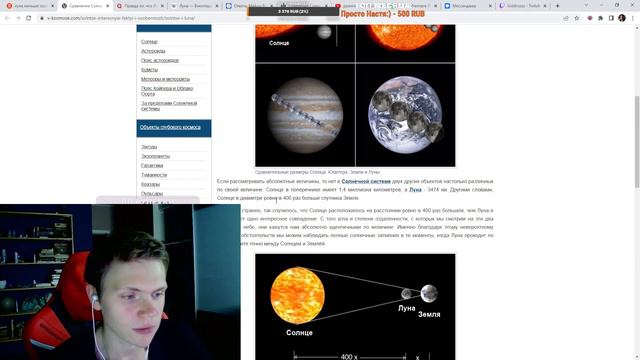
Task: Click the Sun-Moon-Earth eclipse diagram
Action: (x=355, y=307)
